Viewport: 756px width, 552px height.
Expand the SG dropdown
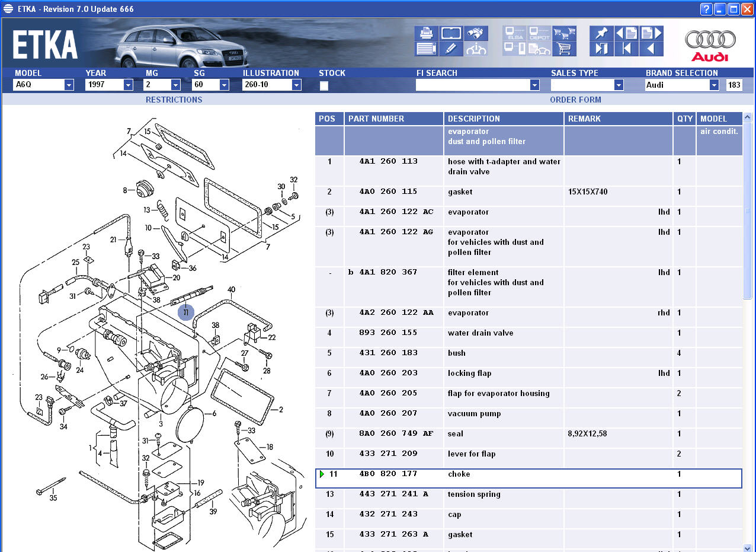pos(224,85)
